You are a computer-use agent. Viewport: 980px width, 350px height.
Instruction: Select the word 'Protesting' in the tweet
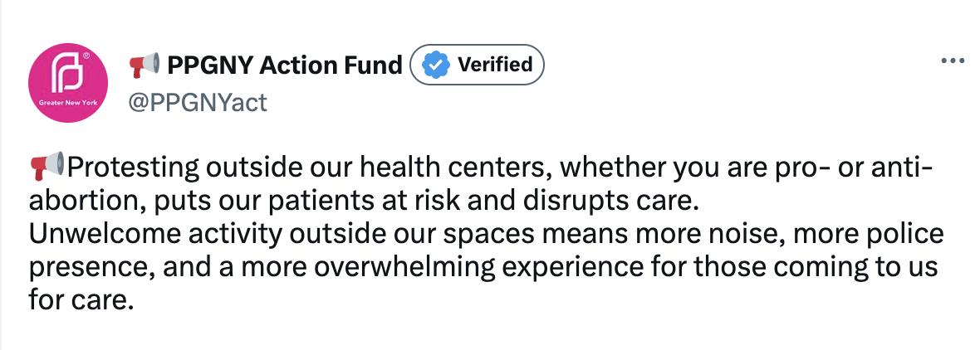pyautogui.click(x=133, y=168)
